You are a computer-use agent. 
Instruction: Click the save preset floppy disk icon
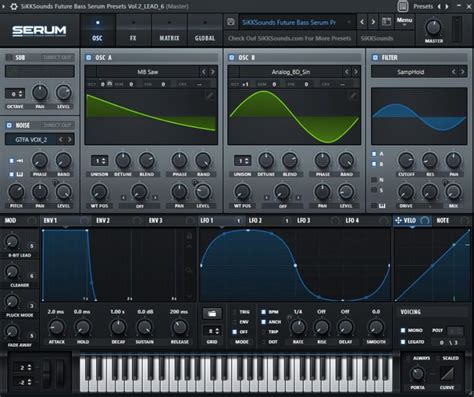point(231,22)
